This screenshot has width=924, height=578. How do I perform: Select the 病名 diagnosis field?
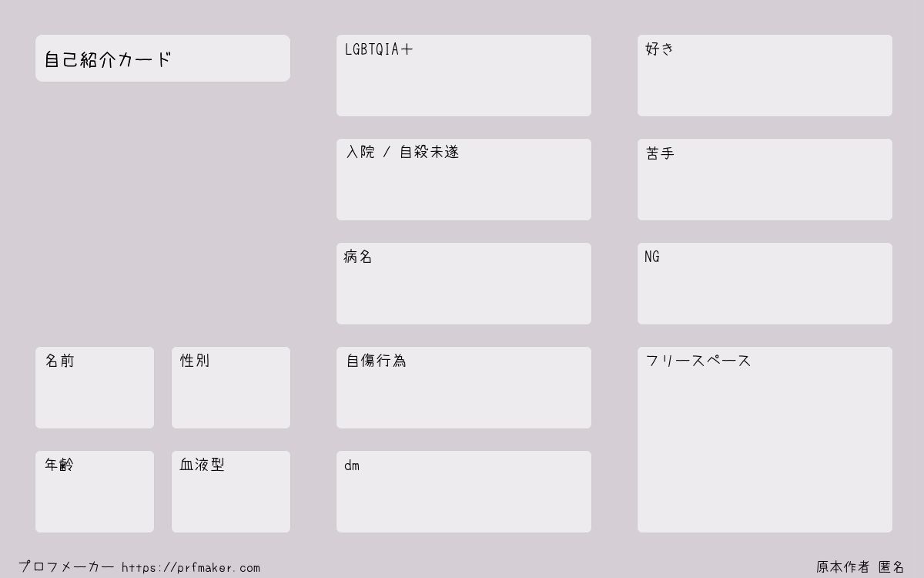(464, 284)
